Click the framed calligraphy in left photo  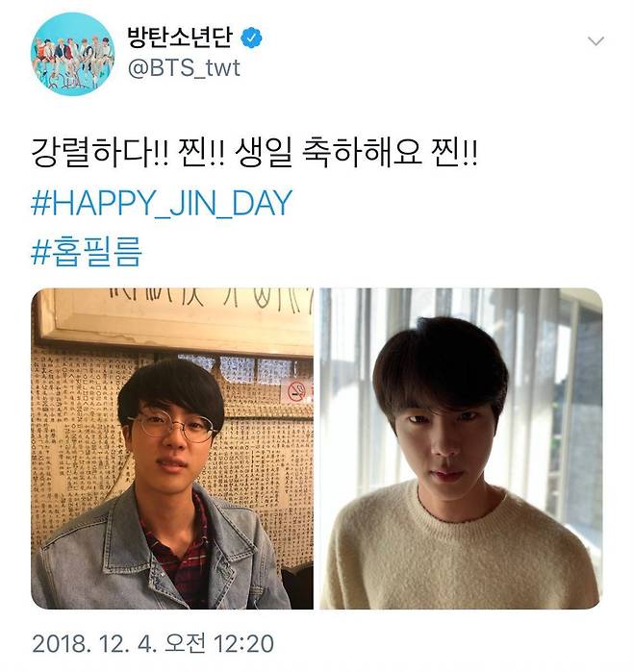point(175,318)
